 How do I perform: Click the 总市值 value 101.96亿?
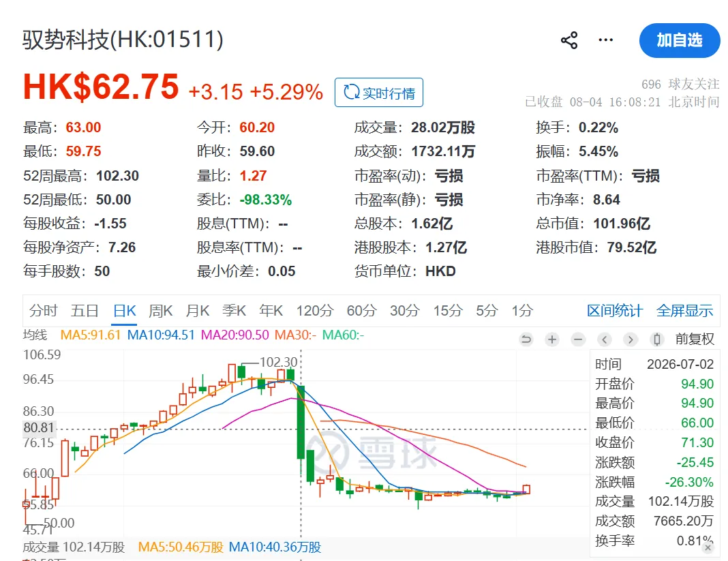point(622,224)
